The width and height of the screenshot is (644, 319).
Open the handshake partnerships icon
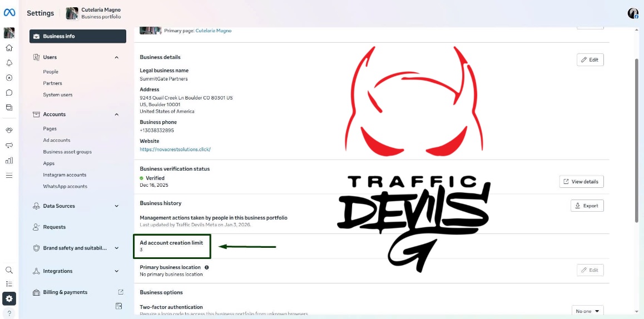tap(9, 130)
